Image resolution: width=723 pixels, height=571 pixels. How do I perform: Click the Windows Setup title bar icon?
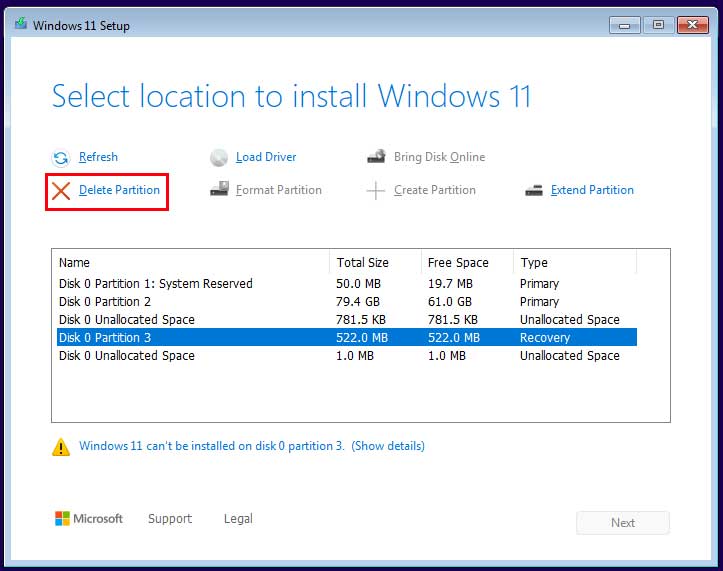pyautogui.click(x=21, y=23)
